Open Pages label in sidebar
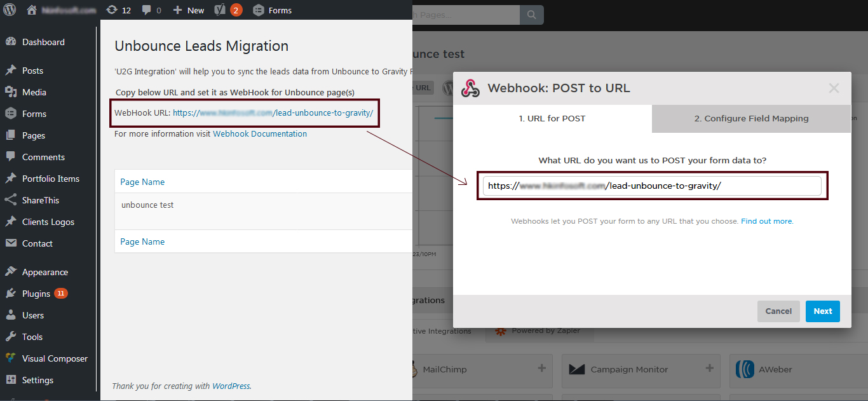This screenshot has height=401, width=868. point(34,135)
